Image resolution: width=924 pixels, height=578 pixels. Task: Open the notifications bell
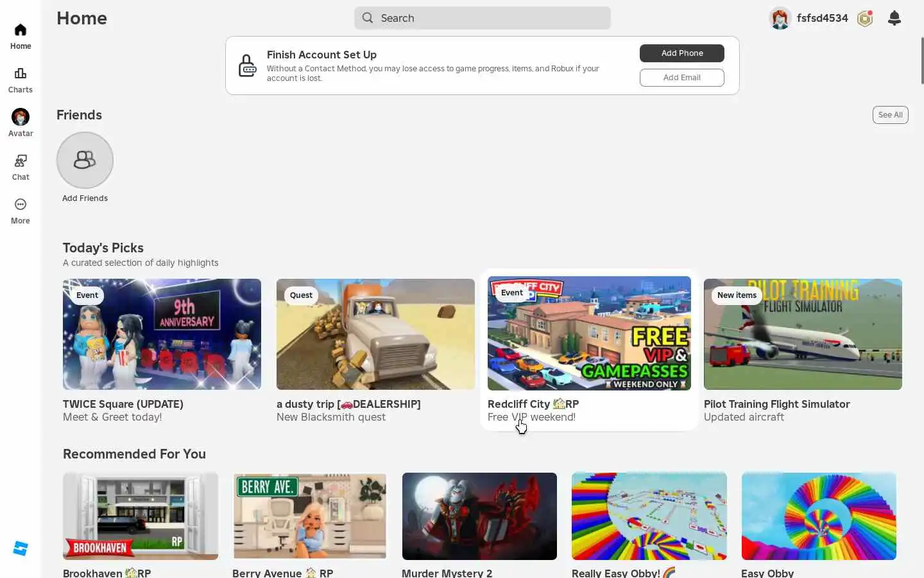[894, 18]
